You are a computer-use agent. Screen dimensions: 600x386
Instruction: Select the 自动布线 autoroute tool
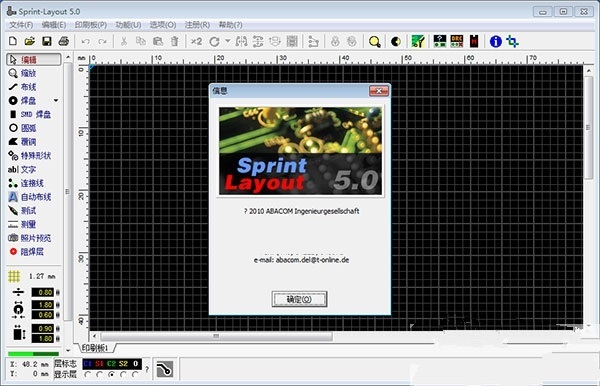tap(30, 197)
